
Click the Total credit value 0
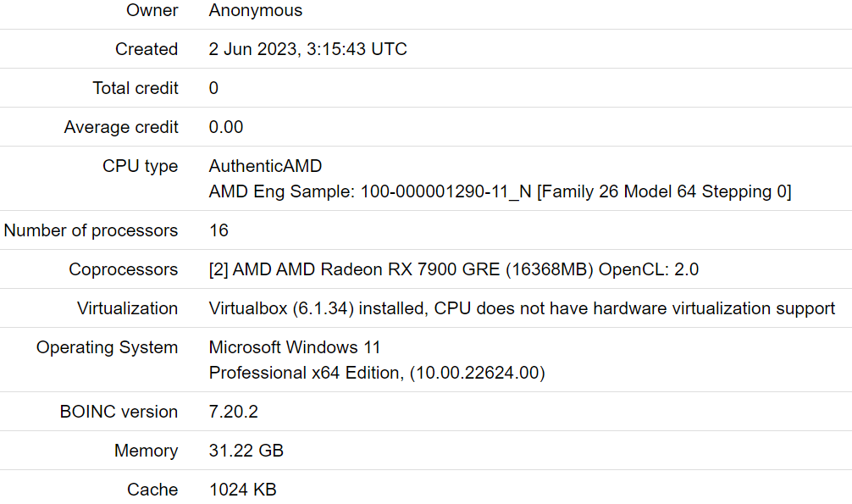coord(213,88)
